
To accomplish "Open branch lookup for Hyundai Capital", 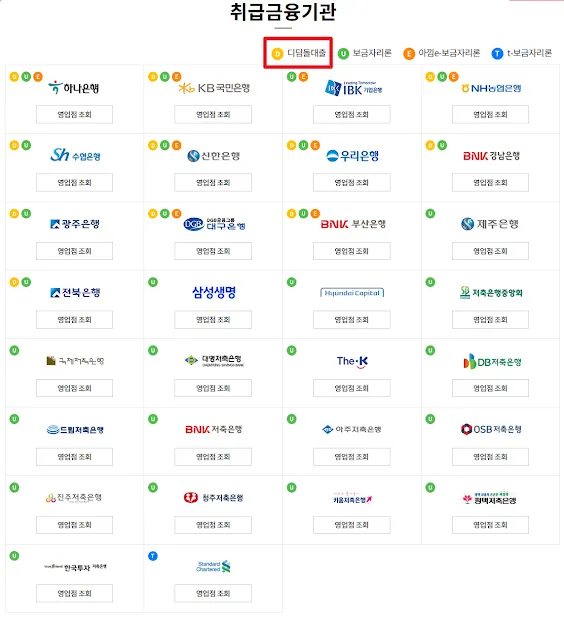I will pyautogui.click(x=352, y=320).
